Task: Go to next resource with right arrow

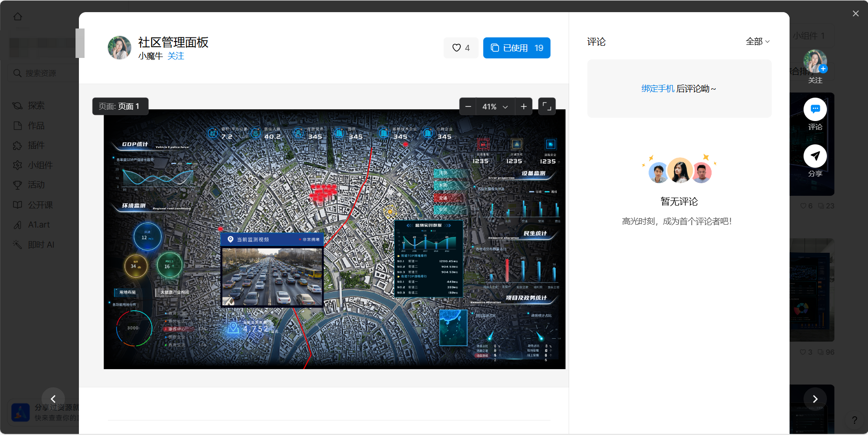Action: point(815,399)
